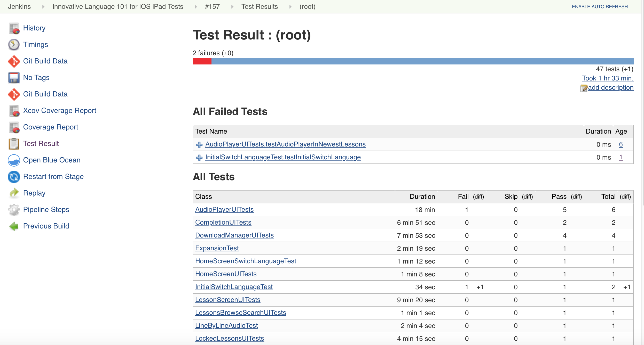Select Test Results breadcrumb item
The width and height of the screenshot is (644, 345).
259,7
